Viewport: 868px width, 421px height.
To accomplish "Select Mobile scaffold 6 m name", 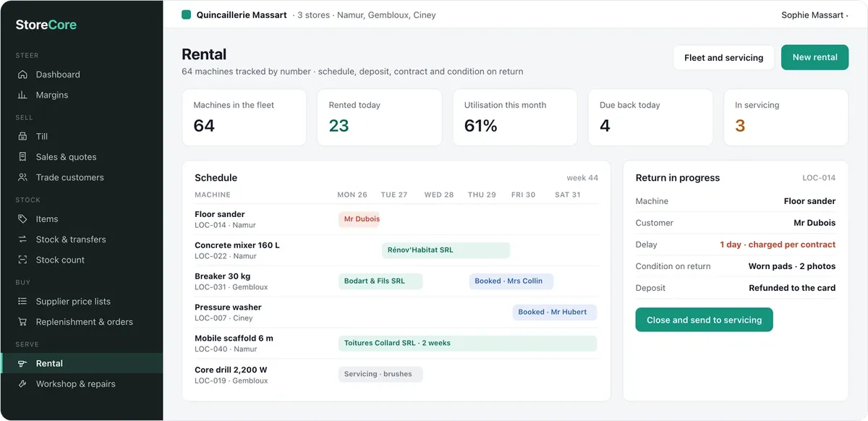I will point(234,339).
